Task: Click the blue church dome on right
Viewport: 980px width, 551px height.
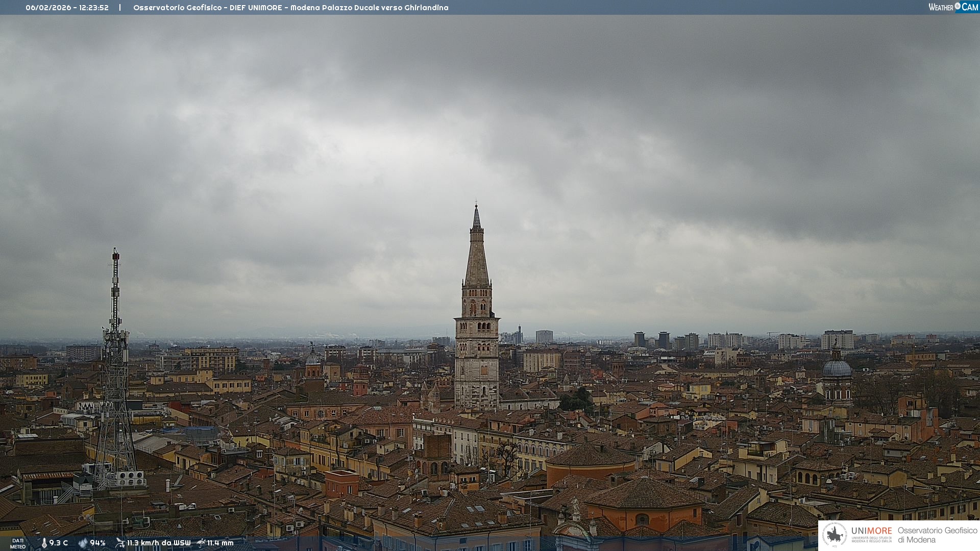Action: (837, 368)
